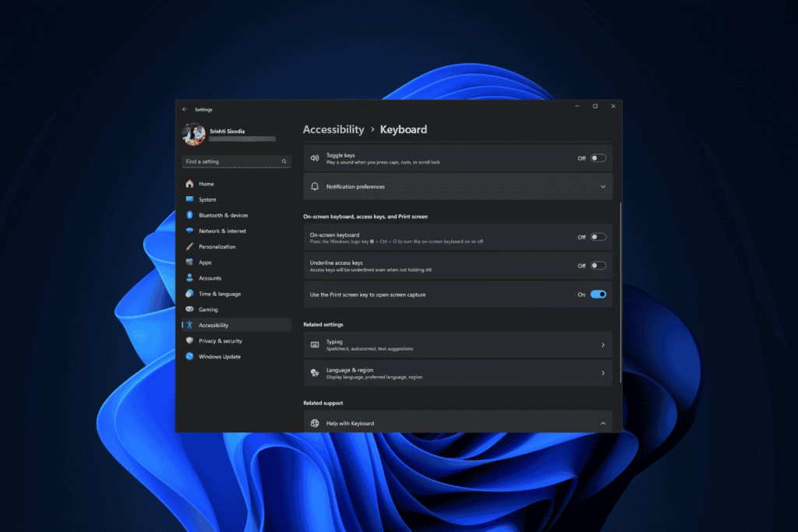Viewport: 798px width, 532px height.
Task: Open Privacy & security settings
Action: [221, 340]
